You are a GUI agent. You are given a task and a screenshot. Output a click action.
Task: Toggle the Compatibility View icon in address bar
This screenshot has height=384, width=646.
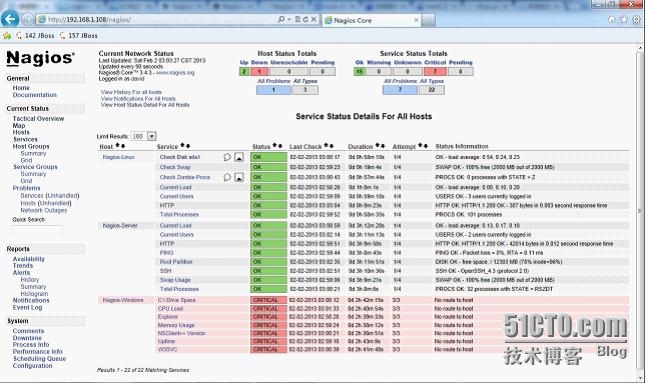point(298,19)
